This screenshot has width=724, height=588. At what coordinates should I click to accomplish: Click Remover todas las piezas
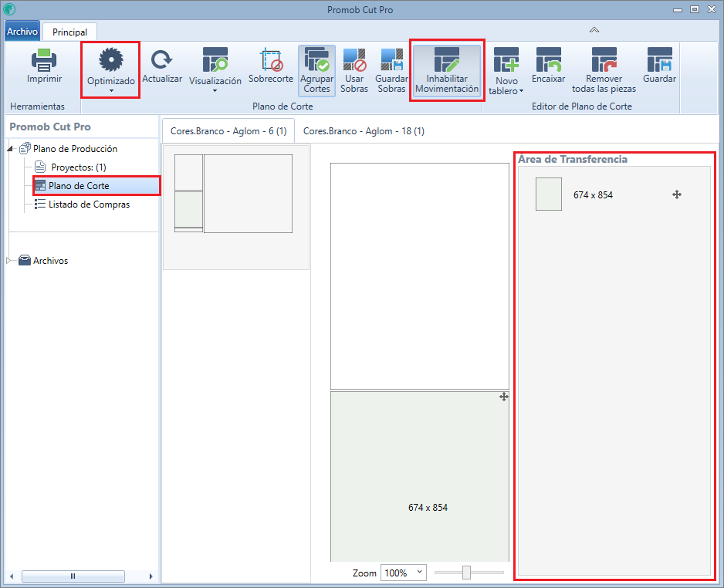tap(604, 70)
